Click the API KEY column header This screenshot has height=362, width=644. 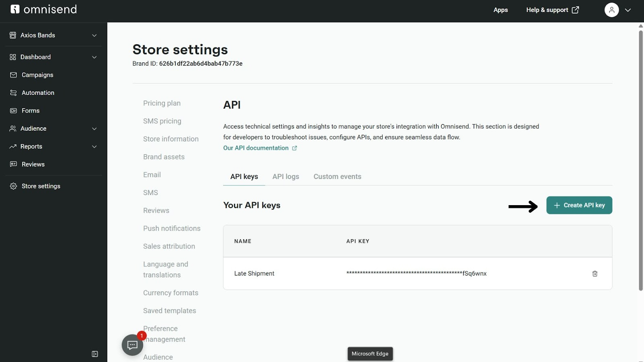(x=358, y=241)
